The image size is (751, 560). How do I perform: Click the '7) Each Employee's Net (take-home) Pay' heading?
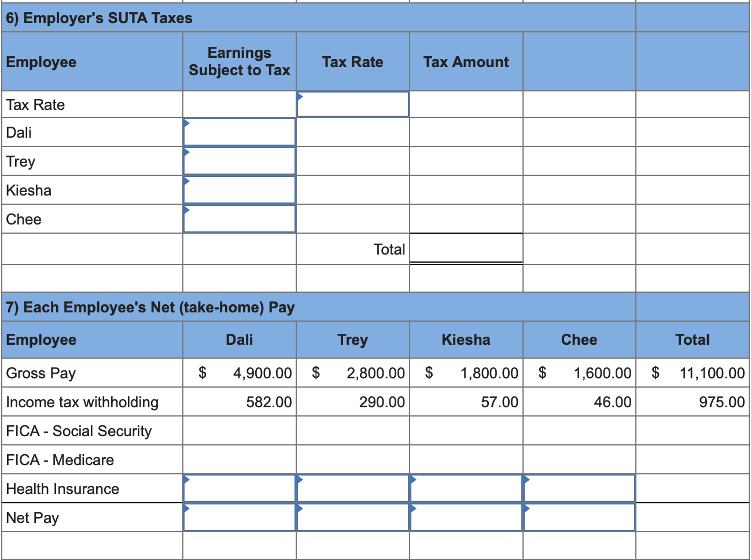click(150, 307)
